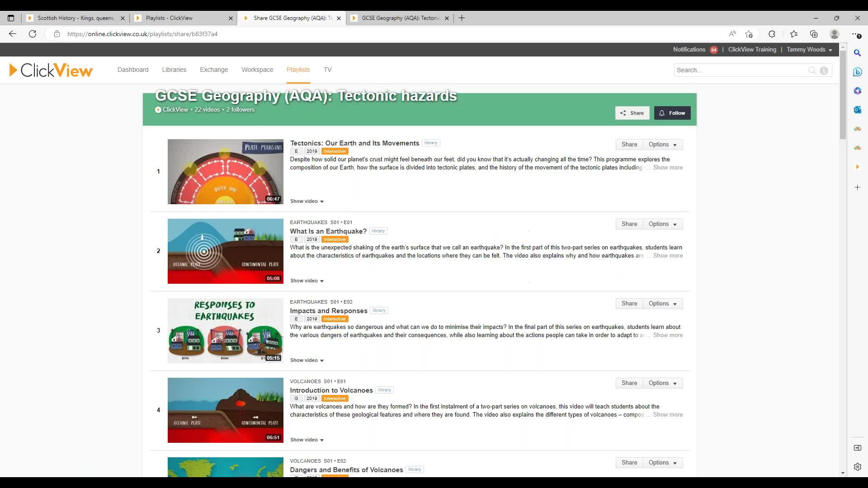Open the Edge sidebar settings gear
Viewport: 868px width, 488px height.
857,467
